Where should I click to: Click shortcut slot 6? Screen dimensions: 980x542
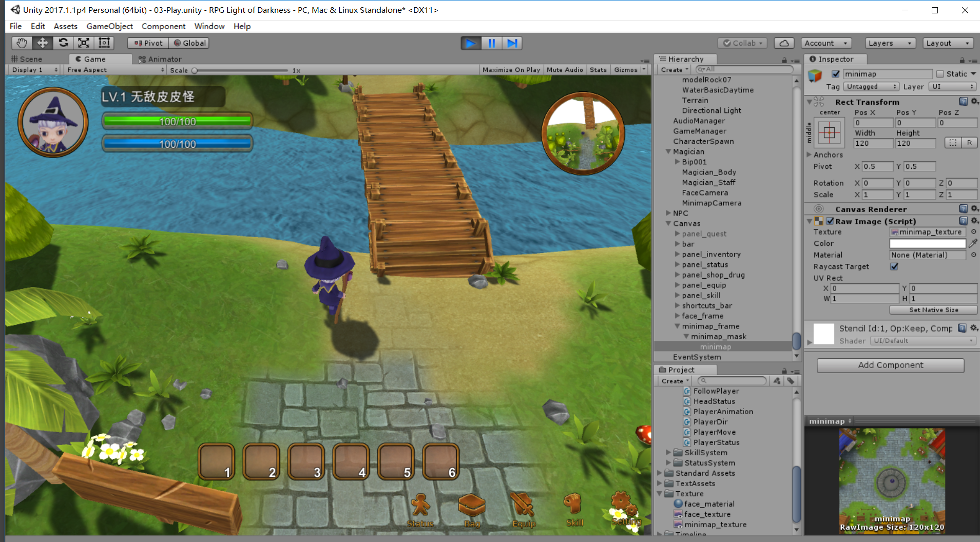441,461
